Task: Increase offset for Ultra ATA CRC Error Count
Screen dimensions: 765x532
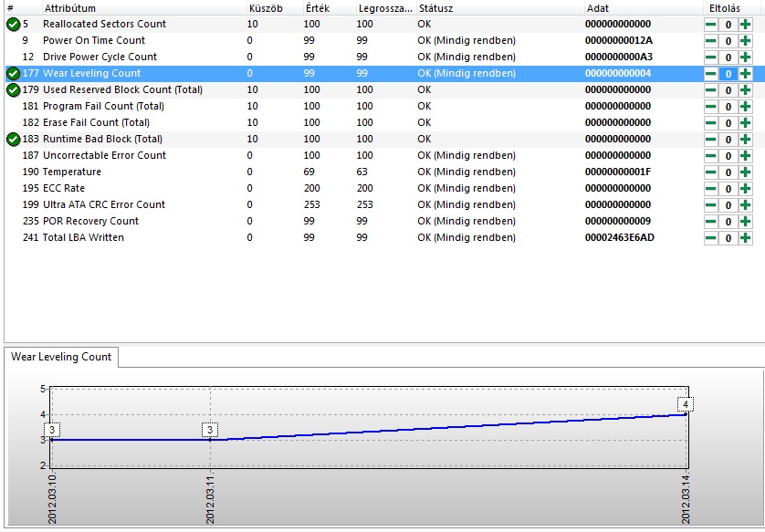Action: point(745,204)
